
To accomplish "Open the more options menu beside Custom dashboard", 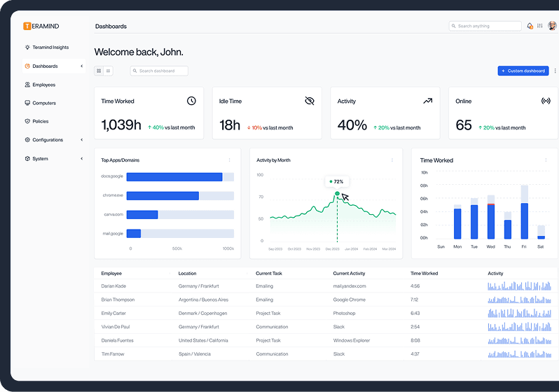I will [555, 71].
